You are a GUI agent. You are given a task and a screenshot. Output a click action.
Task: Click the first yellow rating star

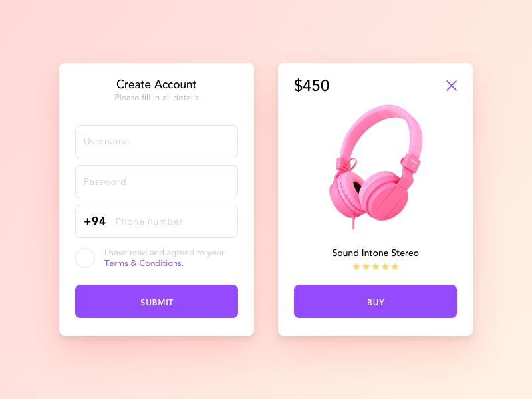point(356,267)
